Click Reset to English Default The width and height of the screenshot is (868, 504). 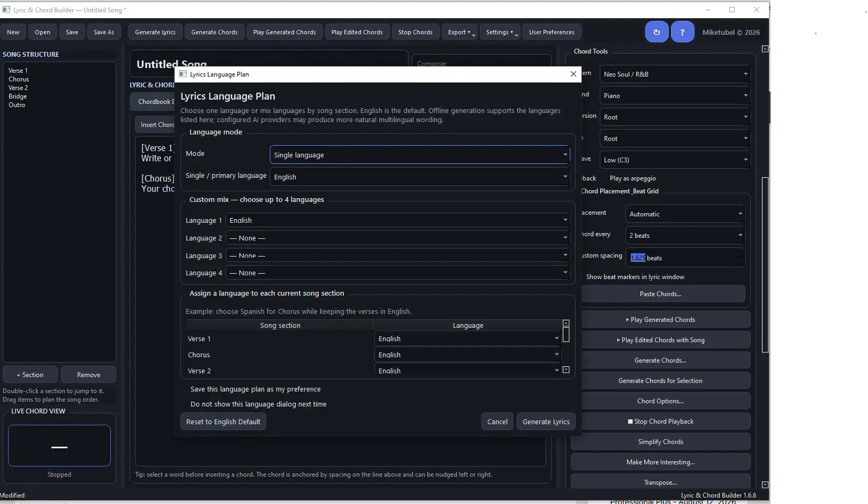[x=223, y=422]
